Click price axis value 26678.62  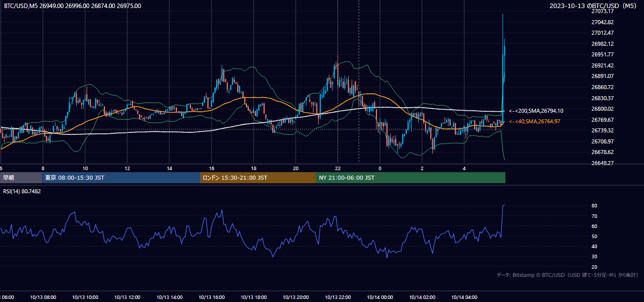point(602,152)
